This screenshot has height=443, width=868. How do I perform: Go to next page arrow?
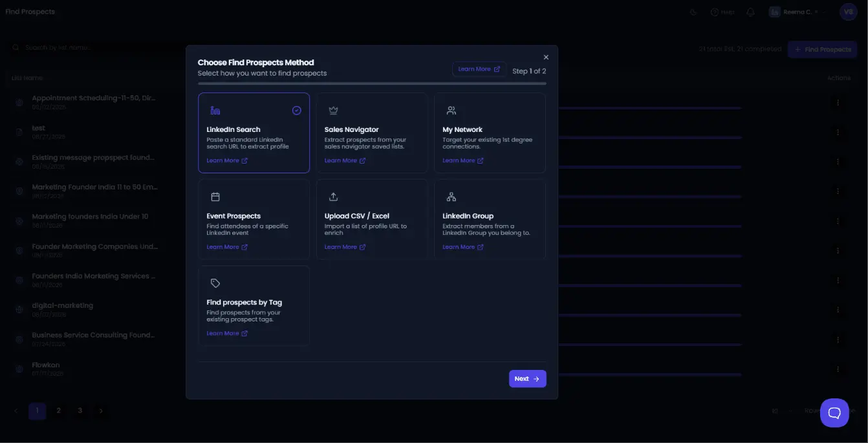pos(101,411)
